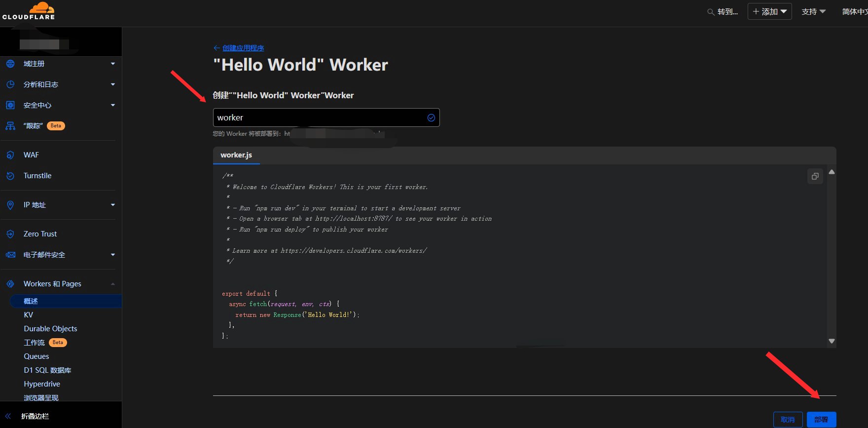Click the code editor scroll down arrow
868x428 pixels.
(x=832, y=341)
